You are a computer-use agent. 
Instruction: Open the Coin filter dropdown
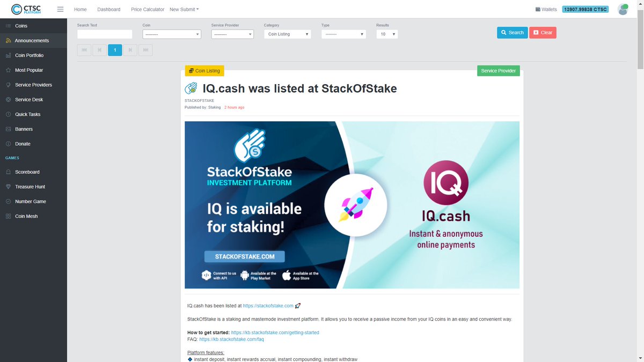tap(172, 34)
